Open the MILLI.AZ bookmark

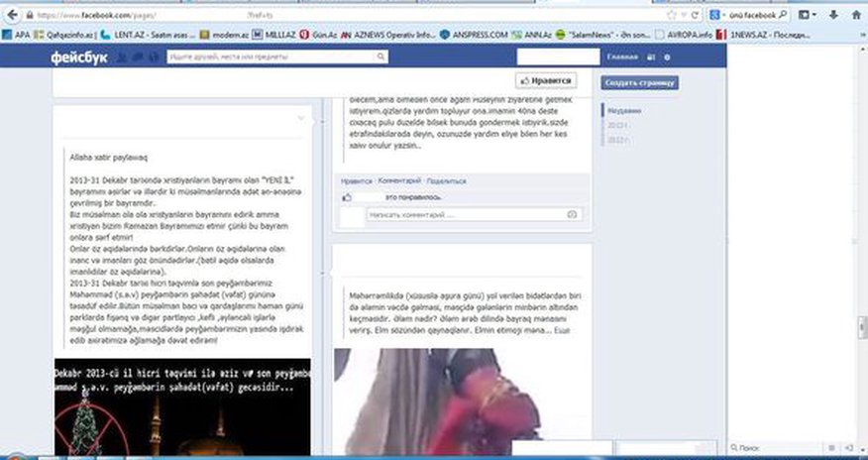[274, 35]
